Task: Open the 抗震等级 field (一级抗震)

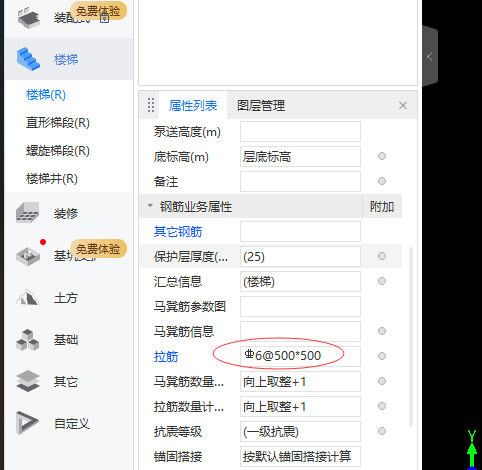Action: (300, 431)
